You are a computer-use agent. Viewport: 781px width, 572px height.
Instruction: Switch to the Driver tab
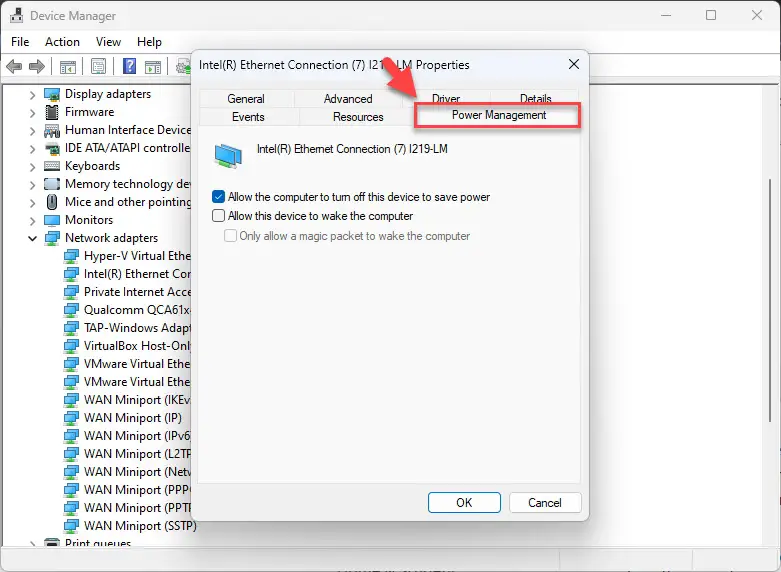(x=446, y=98)
